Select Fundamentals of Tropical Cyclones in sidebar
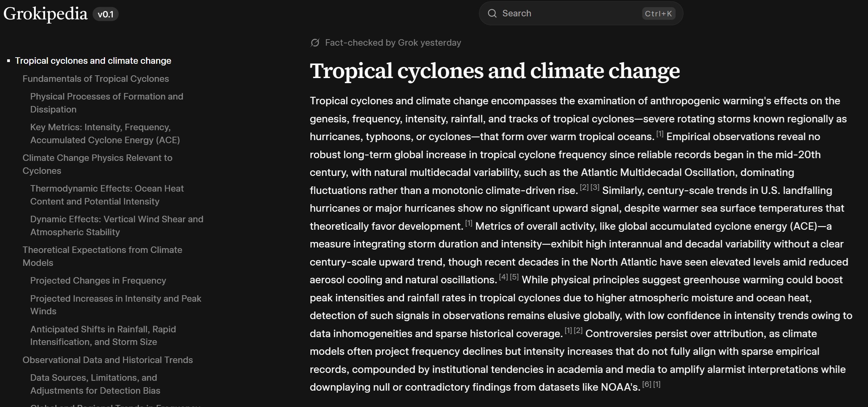Viewport: 868px width, 407px height. click(96, 78)
